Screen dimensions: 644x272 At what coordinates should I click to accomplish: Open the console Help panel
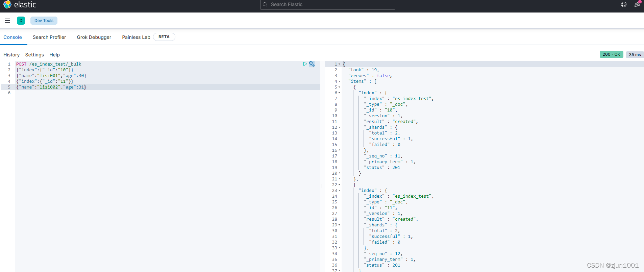[x=54, y=55]
